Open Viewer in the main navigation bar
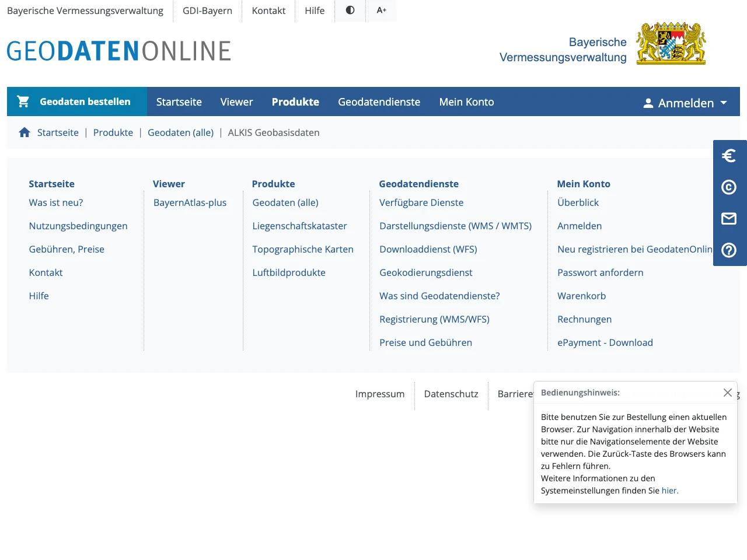This screenshot has width=747, height=560. tap(237, 102)
